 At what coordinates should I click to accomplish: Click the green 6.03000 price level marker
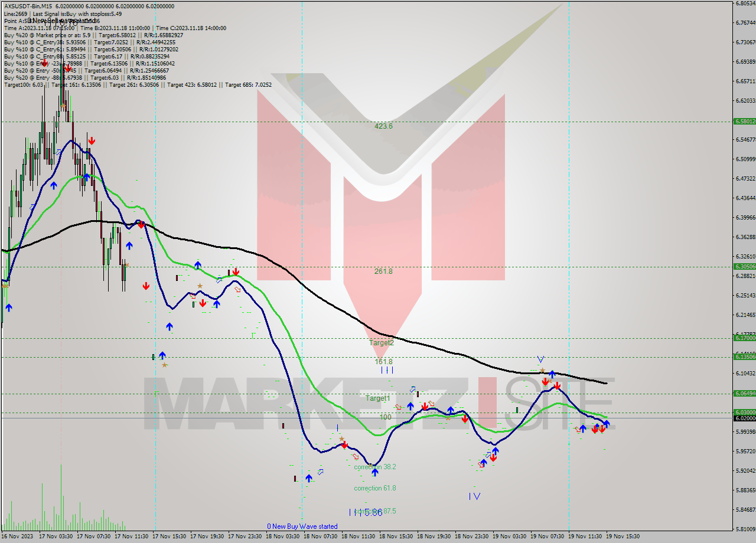(744, 412)
